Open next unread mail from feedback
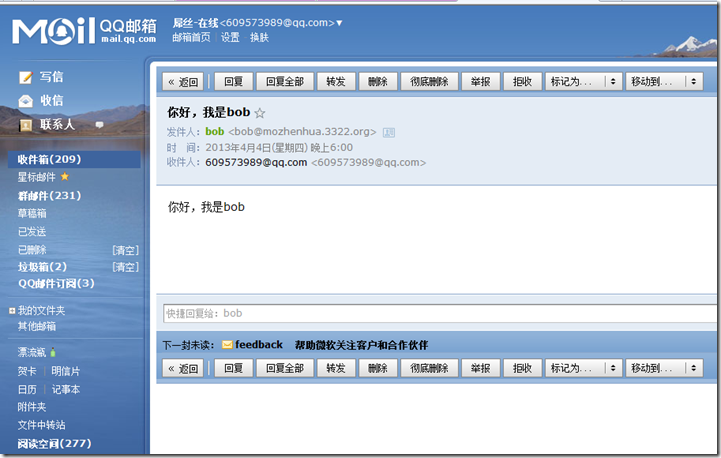The width and height of the screenshot is (721, 458). pyautogui.click(x=259, y=344)
